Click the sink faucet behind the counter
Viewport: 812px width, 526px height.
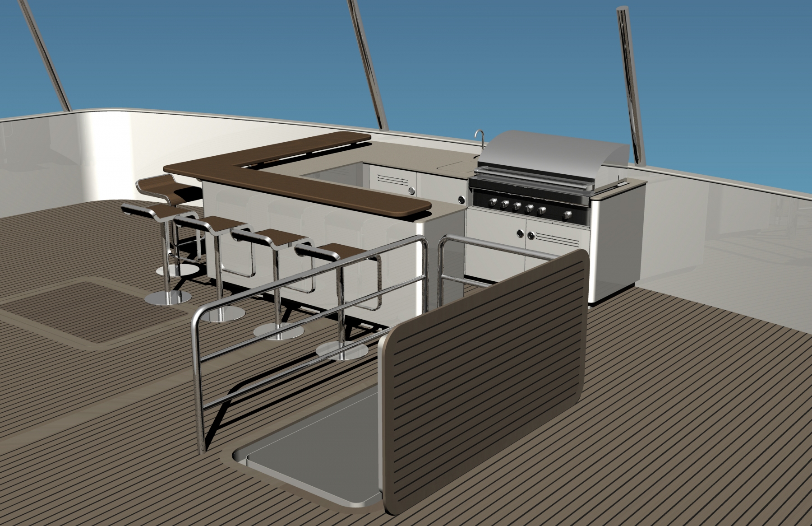pyautogui.click(x=478, y=136)
